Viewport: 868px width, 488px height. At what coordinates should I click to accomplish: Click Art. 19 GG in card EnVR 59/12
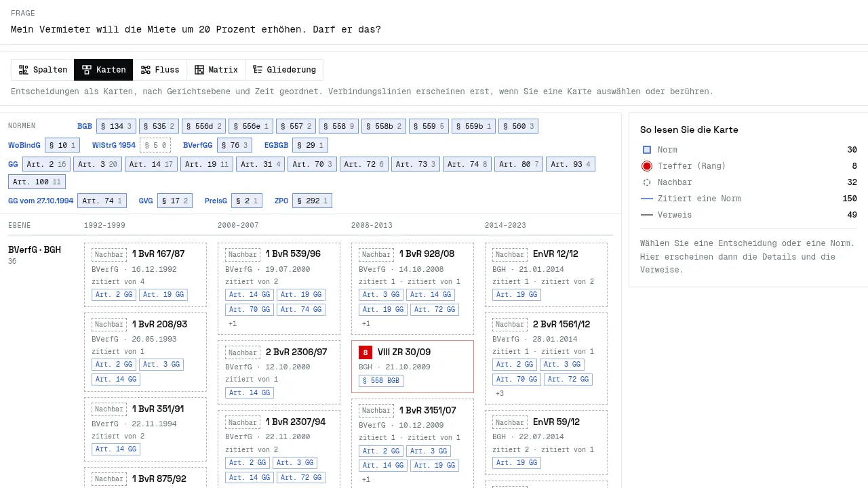pyautogui.click(x=517, y=463)
